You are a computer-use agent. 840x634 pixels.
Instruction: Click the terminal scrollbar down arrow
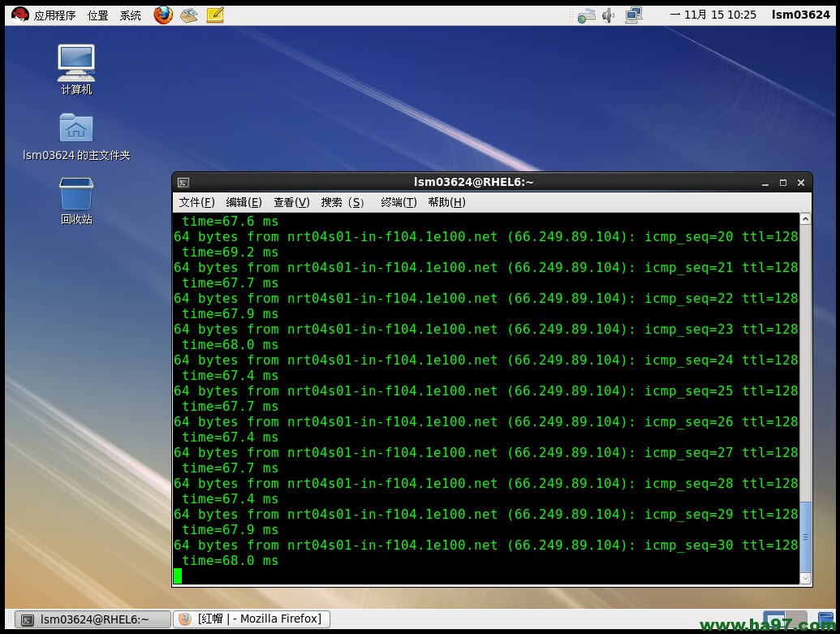(805, 578)
